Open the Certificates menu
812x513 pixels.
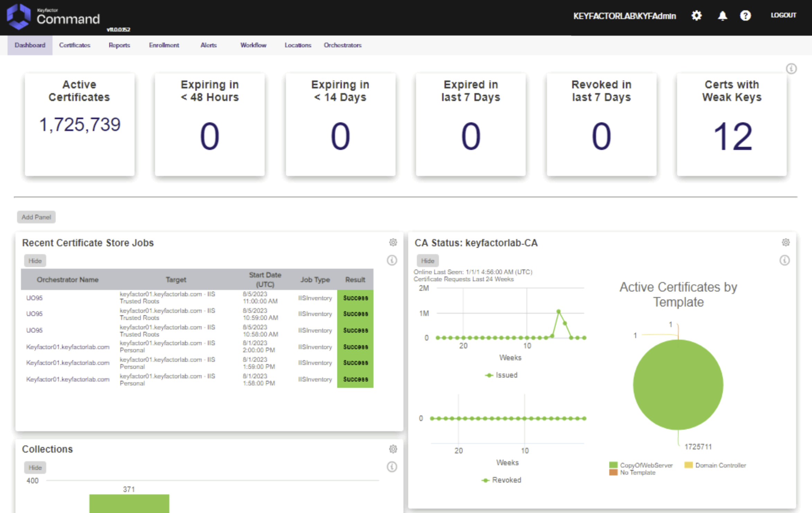tap(75, 45)
